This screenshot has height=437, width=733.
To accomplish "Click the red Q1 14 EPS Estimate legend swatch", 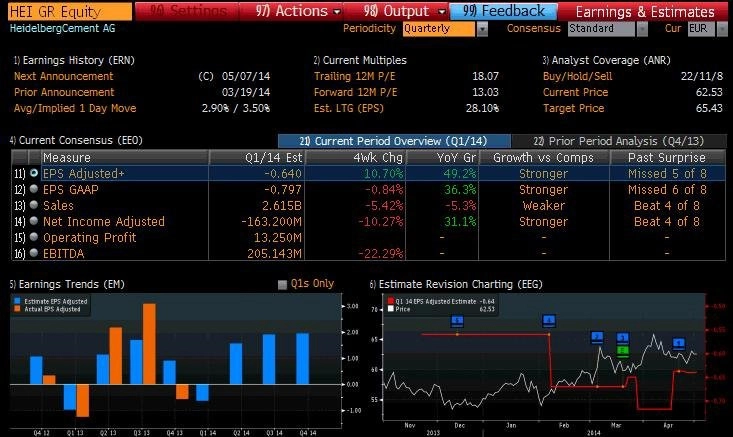I will coord(390,301).
